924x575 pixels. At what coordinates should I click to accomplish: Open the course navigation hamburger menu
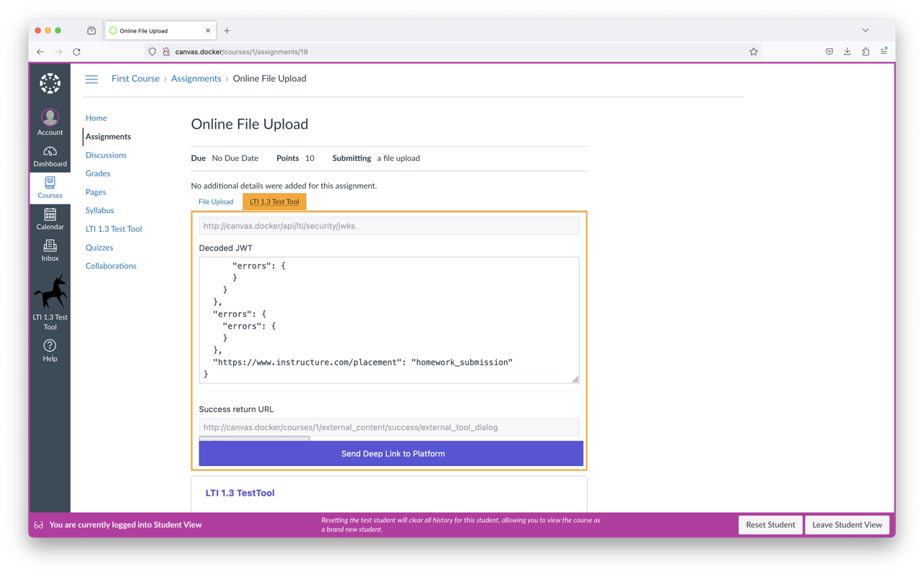[x=92, y=79]
